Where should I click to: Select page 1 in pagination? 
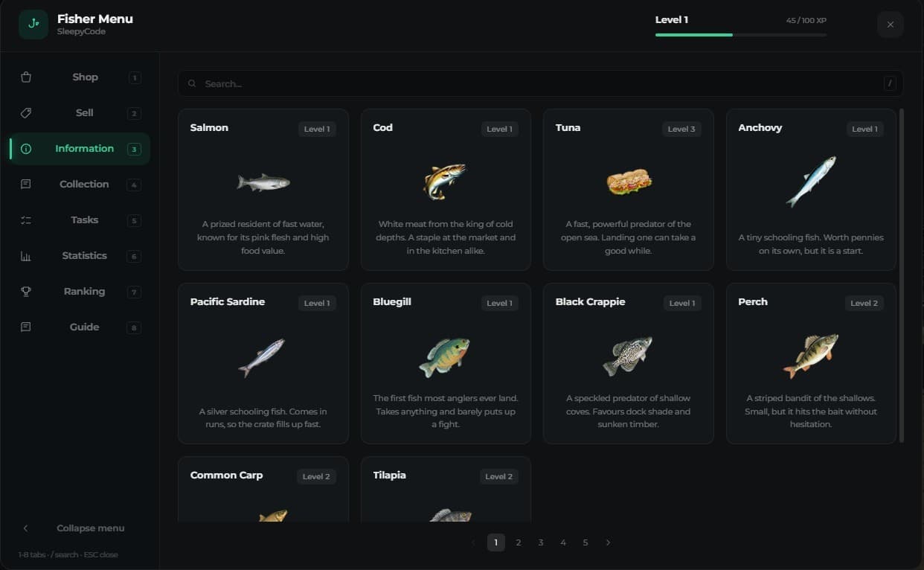[496, 542]
